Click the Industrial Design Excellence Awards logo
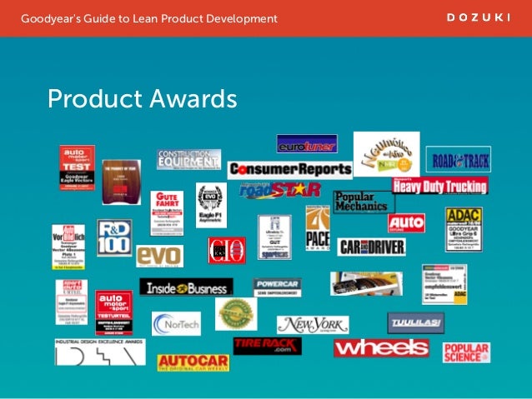This screenshot has height=399, width=532. (x=100, y=352)
